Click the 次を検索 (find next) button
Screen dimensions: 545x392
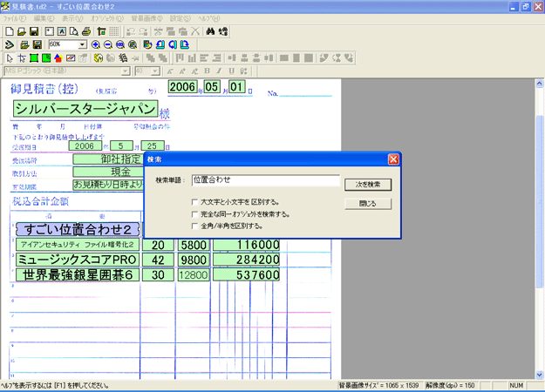click(368, 185)
